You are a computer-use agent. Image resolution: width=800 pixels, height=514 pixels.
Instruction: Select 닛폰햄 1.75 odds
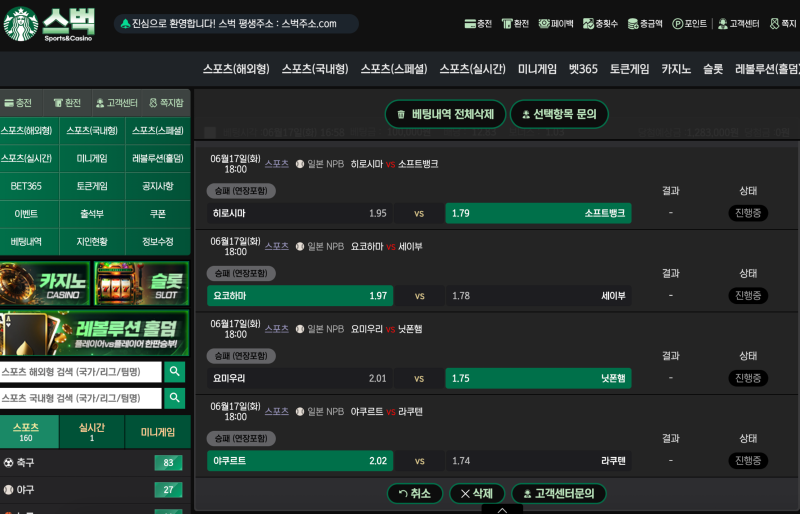pos(538,378)
